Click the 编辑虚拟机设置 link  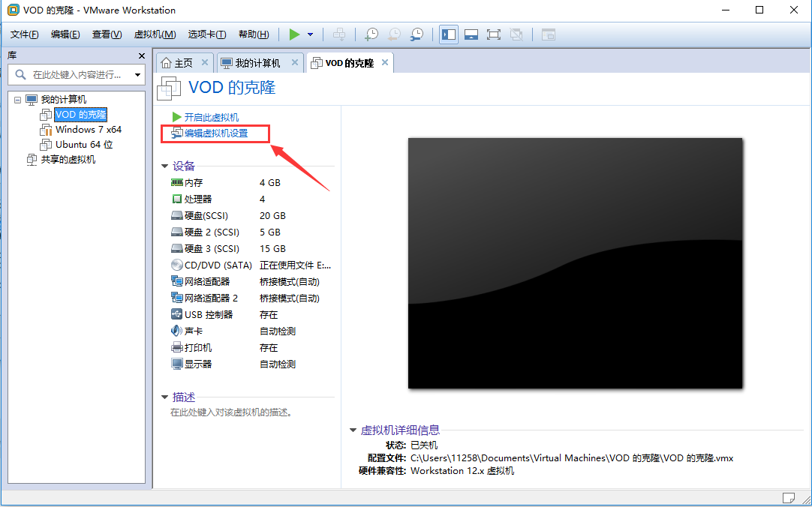point(216,133)
